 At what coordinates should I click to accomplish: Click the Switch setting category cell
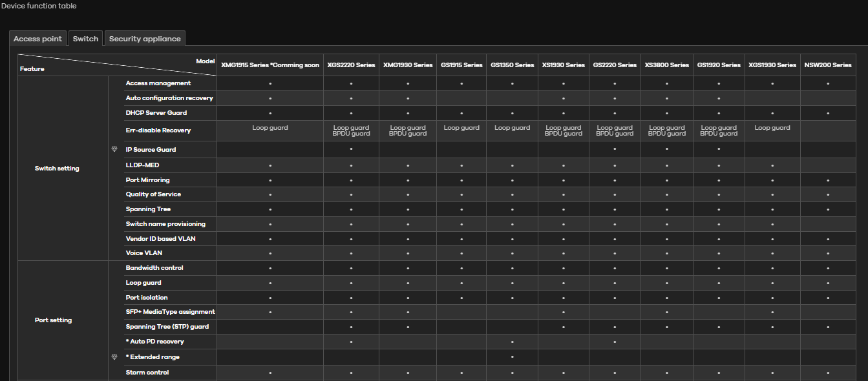point(57,169)
